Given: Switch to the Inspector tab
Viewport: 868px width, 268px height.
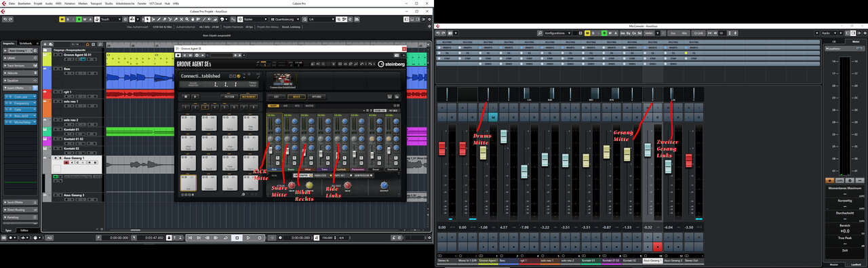Looking at the screenshot, I should (x=9, y=43).
